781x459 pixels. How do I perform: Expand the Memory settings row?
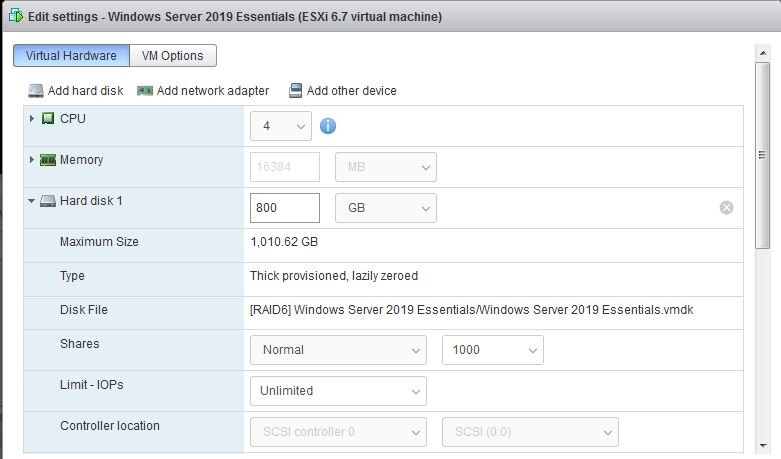click(x=32, y=160)
